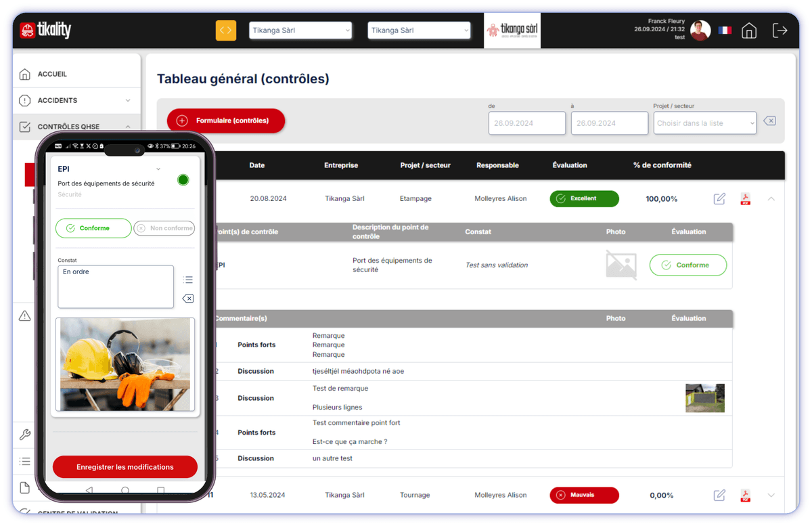Toggle the green status indicator for EPI
This screenshot has height=526, width=812.
(x=183, y=180)
